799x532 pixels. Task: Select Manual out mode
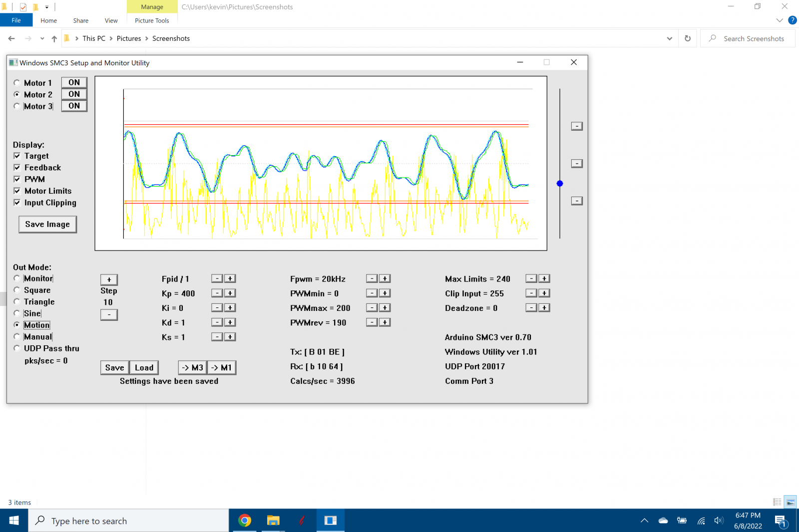(x=17, y=336)
